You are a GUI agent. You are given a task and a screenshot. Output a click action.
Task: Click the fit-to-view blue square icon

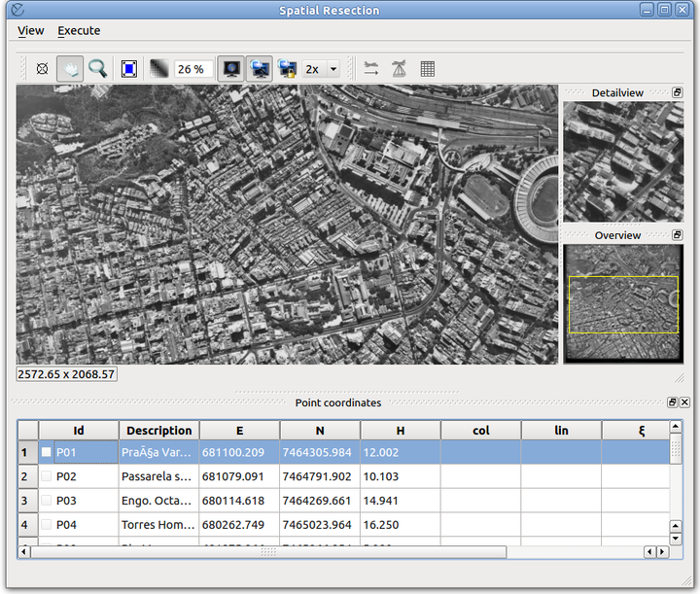coord(129,69)
